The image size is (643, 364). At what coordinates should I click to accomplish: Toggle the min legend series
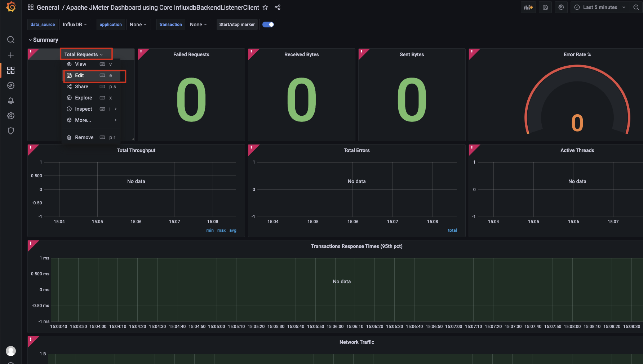pos(210,230)
